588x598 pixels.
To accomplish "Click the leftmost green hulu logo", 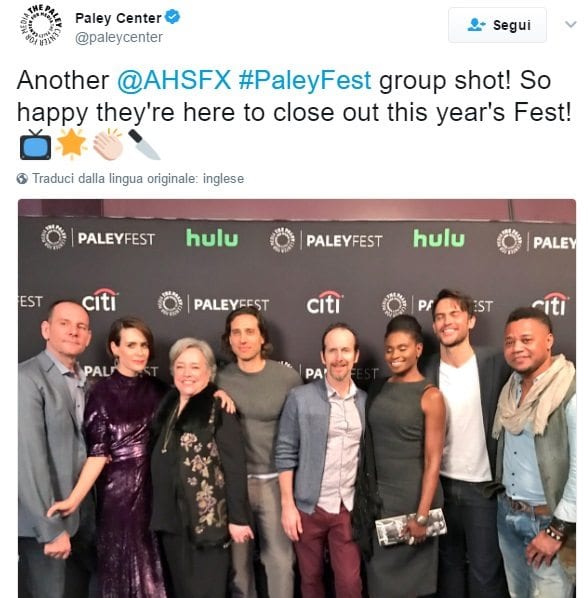I will (212, 238).
